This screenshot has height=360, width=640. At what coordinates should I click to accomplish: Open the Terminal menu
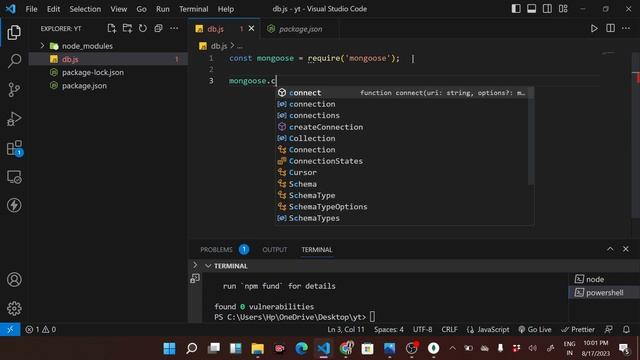(193, 9)
